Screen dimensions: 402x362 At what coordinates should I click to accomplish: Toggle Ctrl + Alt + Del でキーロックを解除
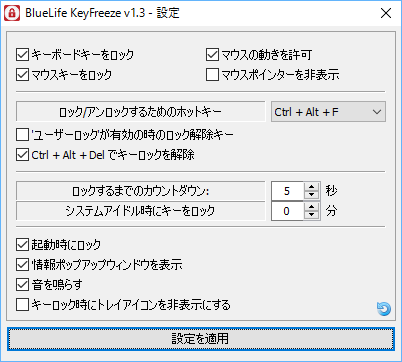coord(22,155)
